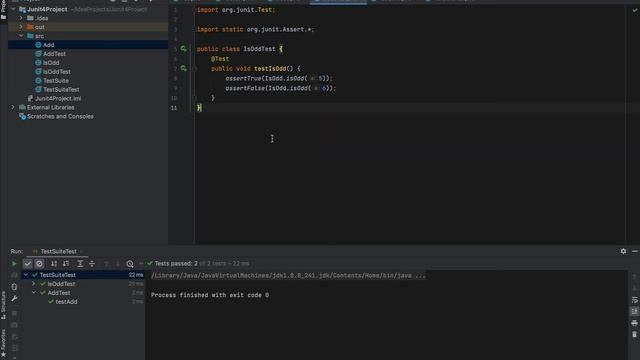
Task: Toggle soft-wrap in console output
Action: [634, 300]
